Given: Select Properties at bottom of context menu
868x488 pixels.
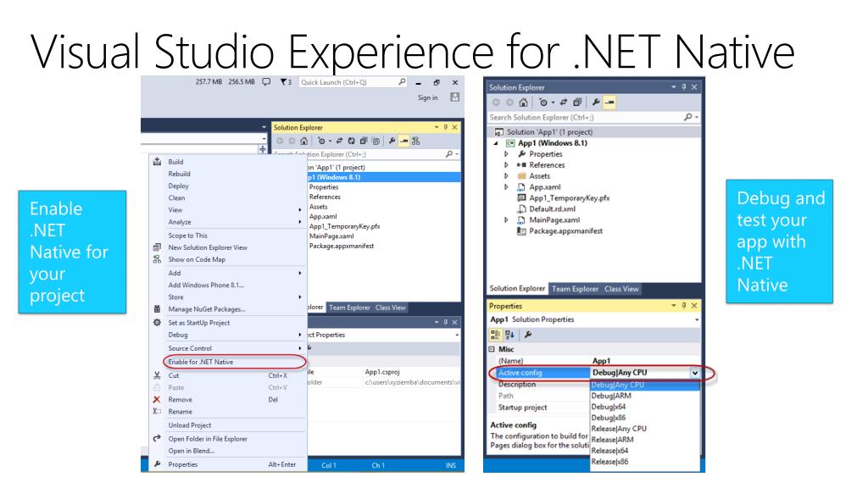Looking at the screenshot, I should click(183, 465).
